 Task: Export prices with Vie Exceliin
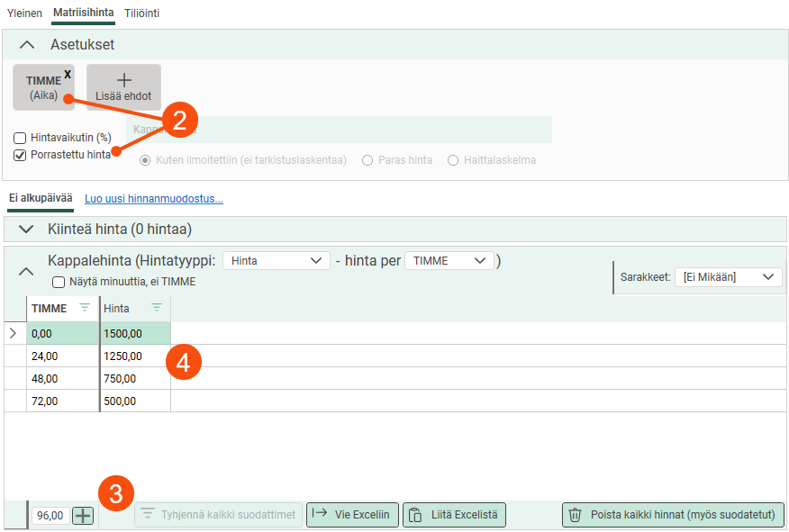pos(352,515)
